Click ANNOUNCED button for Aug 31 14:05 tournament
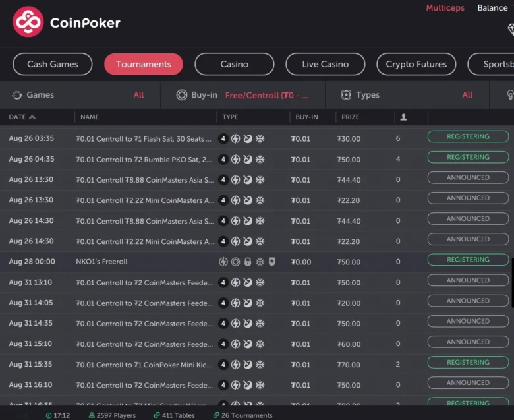Image resolution: width=514 pixels, height=420 pixels. (x=468, y=301)
